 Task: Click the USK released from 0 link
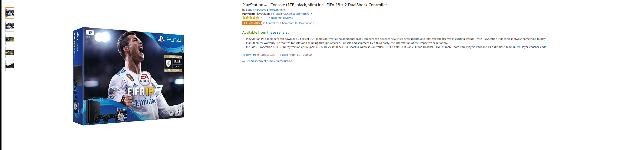pyautogui.click(x=296, y=14)
